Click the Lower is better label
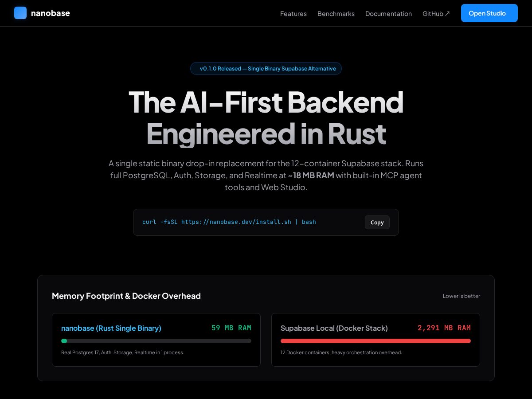The width and height of the screenshot is (532, 399). click(462, 296)
